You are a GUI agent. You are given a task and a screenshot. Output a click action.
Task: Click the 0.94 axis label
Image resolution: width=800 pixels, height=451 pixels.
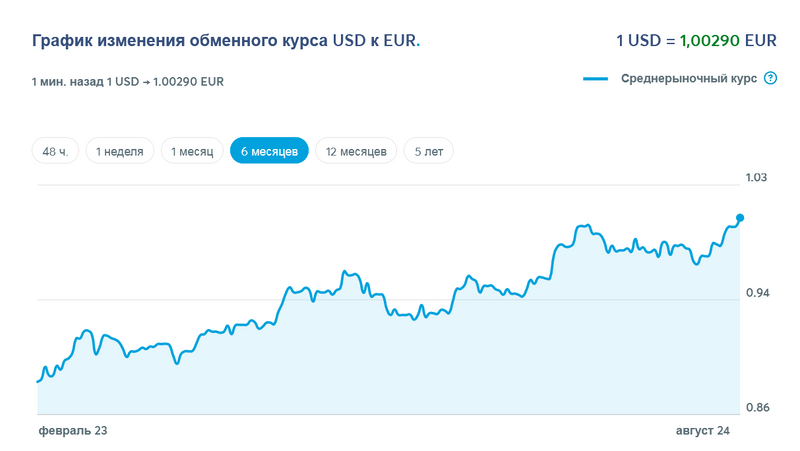tap(756, 294)
